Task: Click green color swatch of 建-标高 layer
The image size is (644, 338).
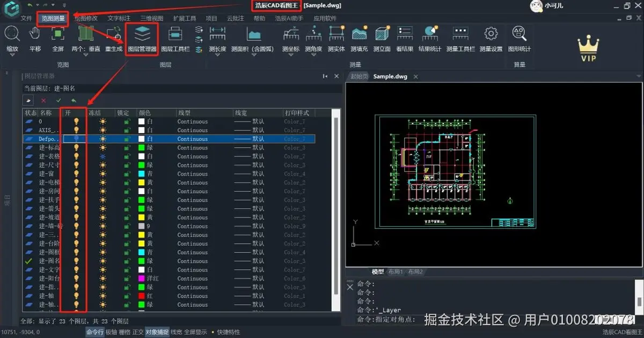Action: point(142,148)
